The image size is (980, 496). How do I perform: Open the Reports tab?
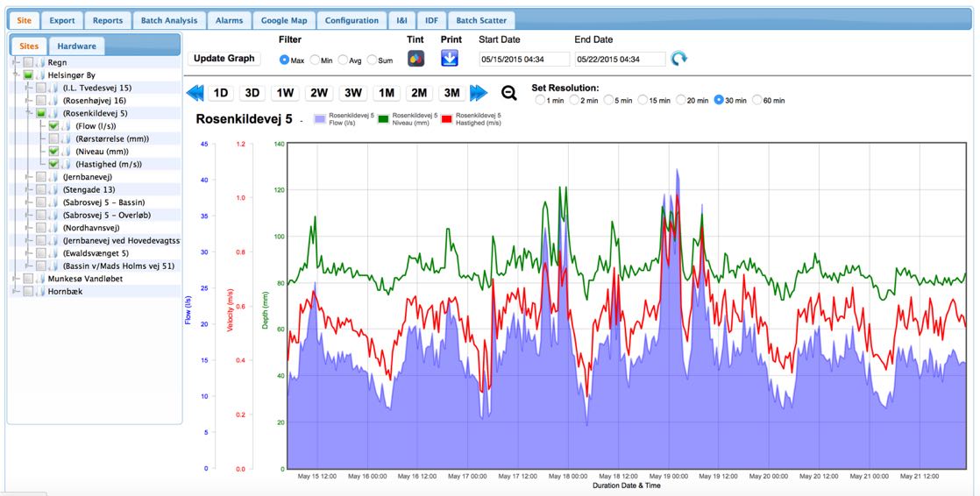pos(108,21)
